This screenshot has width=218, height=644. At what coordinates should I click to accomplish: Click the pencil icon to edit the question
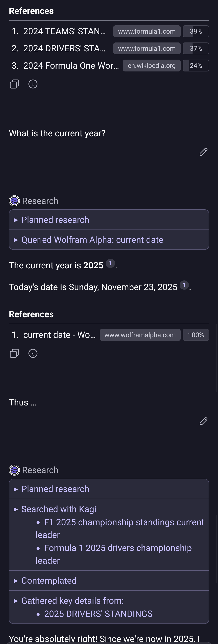(x=203, y=152)
